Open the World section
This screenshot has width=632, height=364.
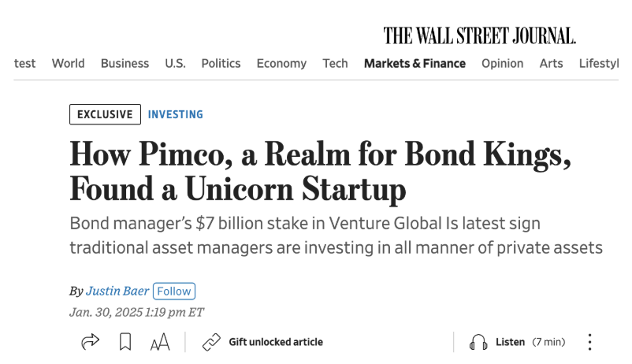pos(69,64)
